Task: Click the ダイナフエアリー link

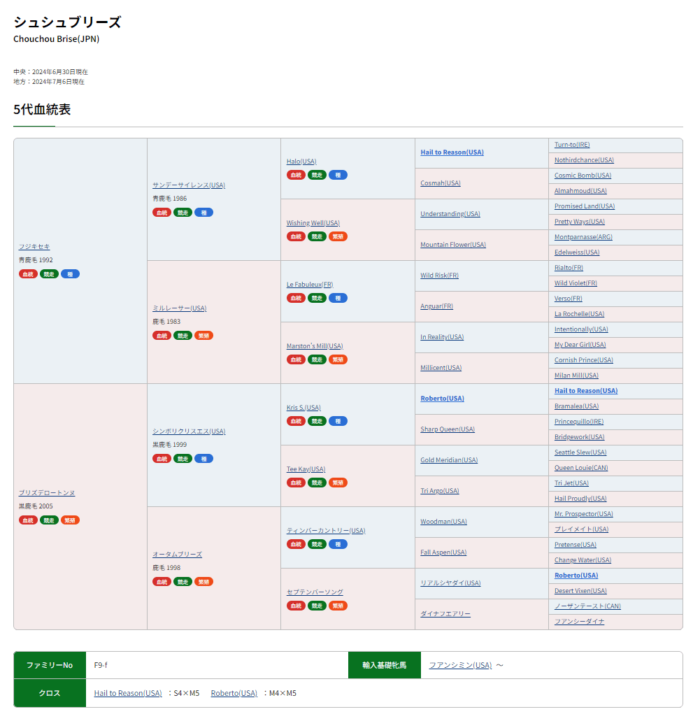Action: click(x=445, y=614)
